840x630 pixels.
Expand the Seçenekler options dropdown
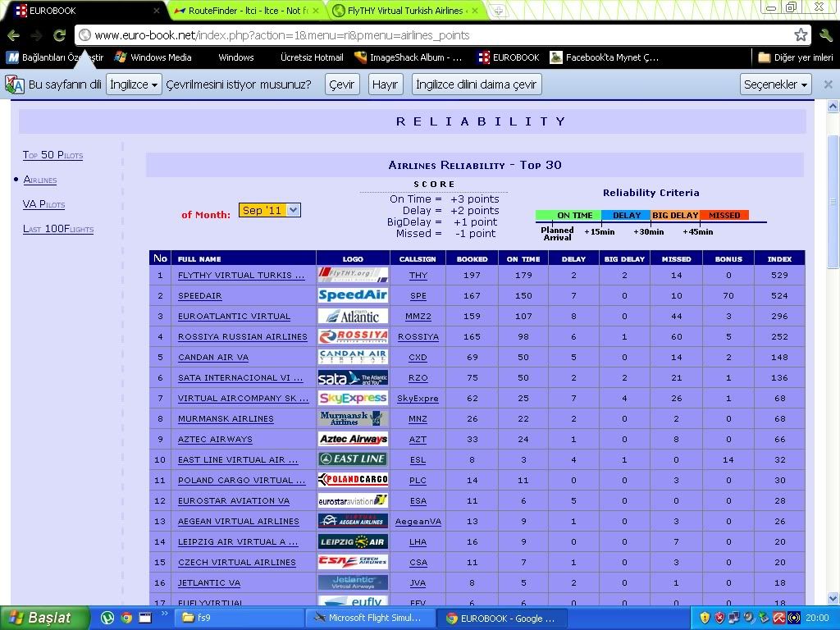point(776,84)
